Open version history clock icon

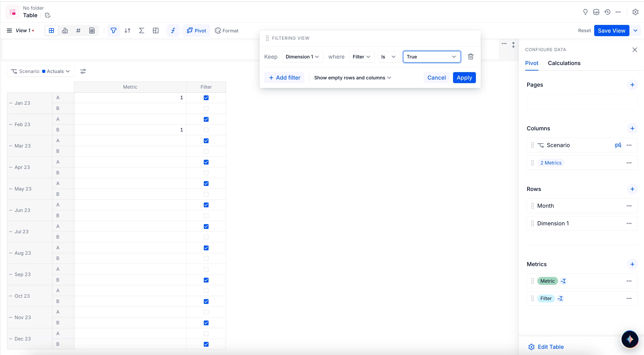point(607,12)
